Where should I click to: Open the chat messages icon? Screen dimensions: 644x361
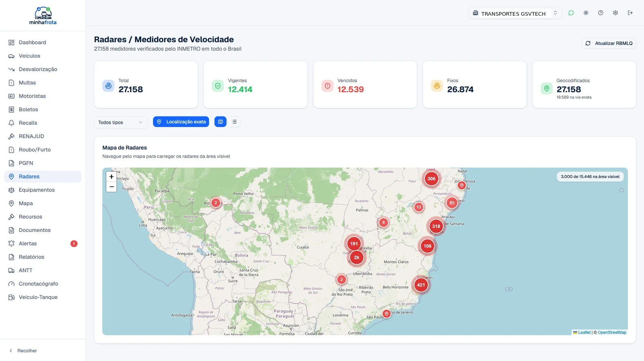click(x=571, y=13)
